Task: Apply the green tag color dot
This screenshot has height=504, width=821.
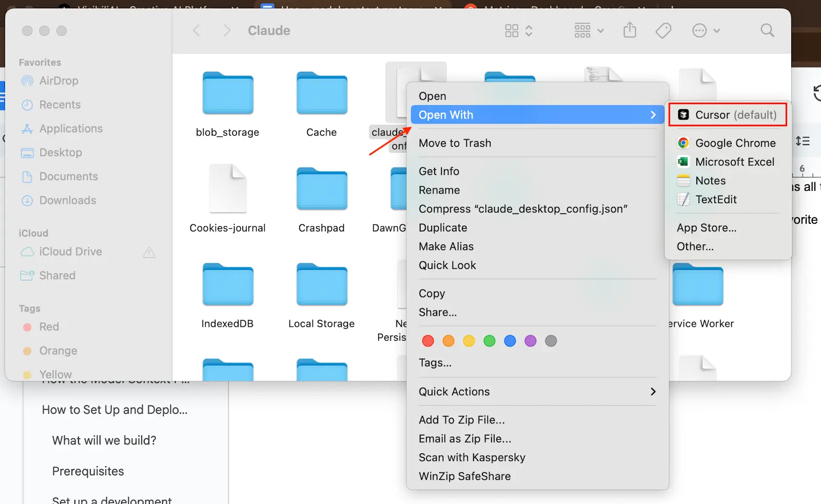Action: point(490,341)
